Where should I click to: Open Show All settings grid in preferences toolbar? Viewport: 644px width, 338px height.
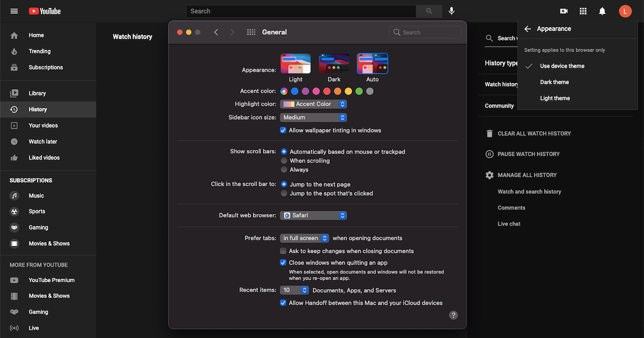[251, 32]
